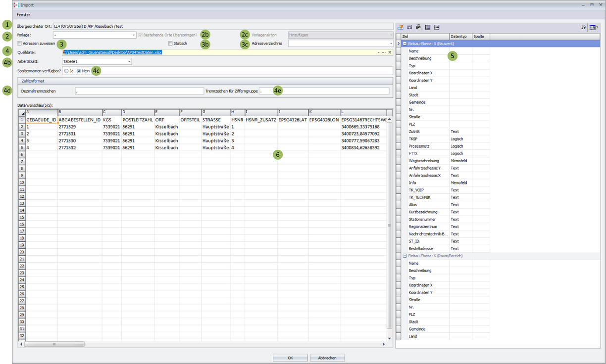Screen dimensions: 606x364
Task: Select cell 2771531 in preview
Action: click(80, 134)
